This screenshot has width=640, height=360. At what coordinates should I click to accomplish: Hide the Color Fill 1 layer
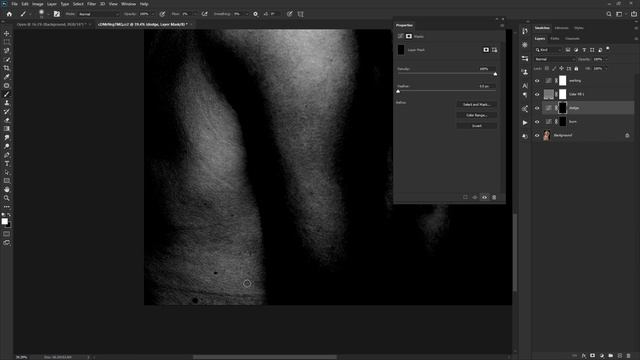pyautogui.click(x=537, y=94)
